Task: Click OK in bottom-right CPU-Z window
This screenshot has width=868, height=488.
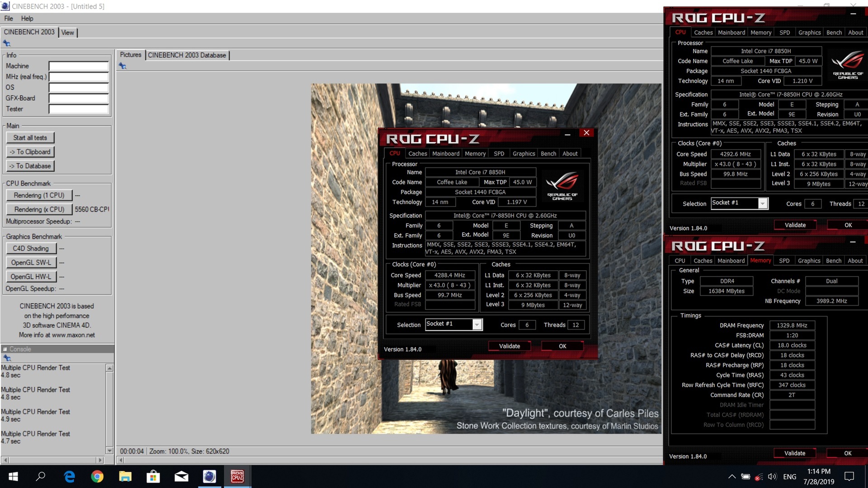Action: pos(848,453)
